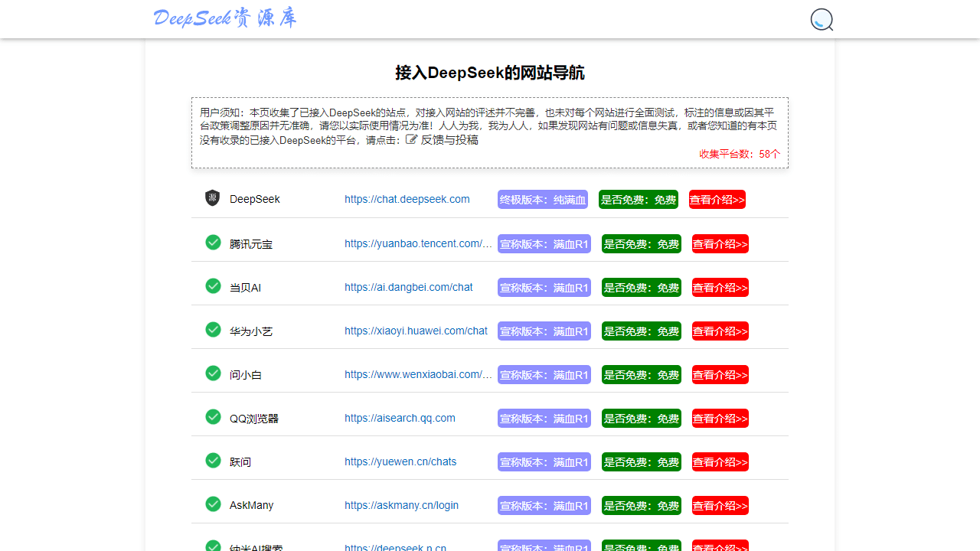The height and width of the screenshot is (551, 980).
Task: Open the yuanbao.tencent.com link
Action: coord(418,243)
